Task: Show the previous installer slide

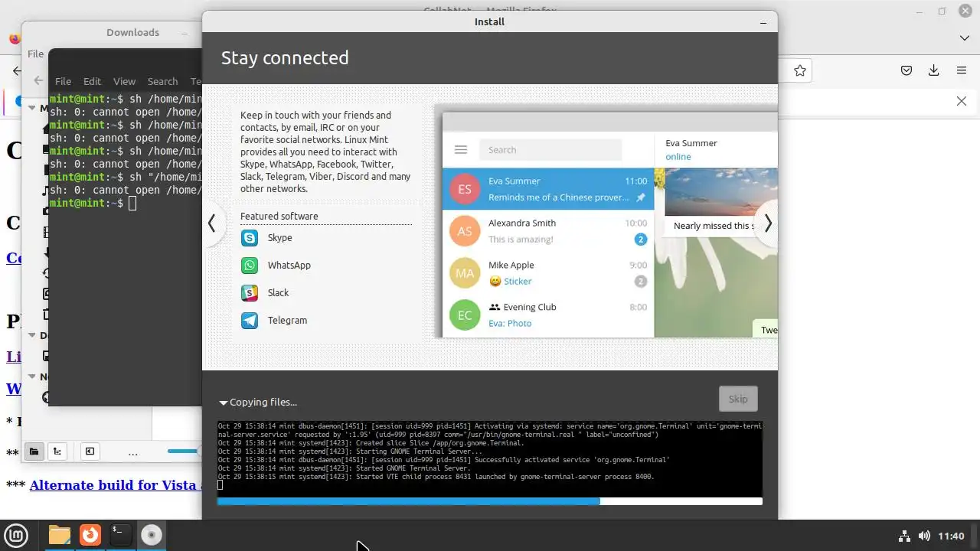Action: [212, 223]
